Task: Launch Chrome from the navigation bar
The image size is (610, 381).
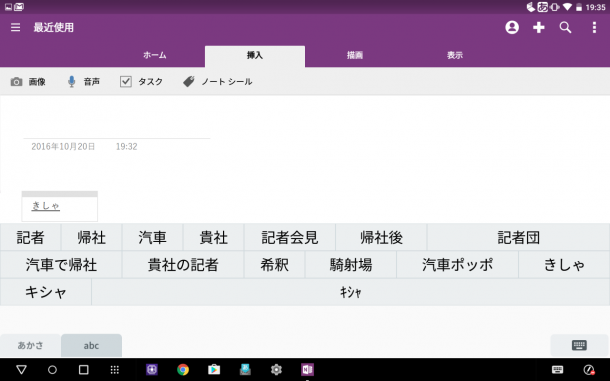Action: pyautogui.click(x=183, y=370)
